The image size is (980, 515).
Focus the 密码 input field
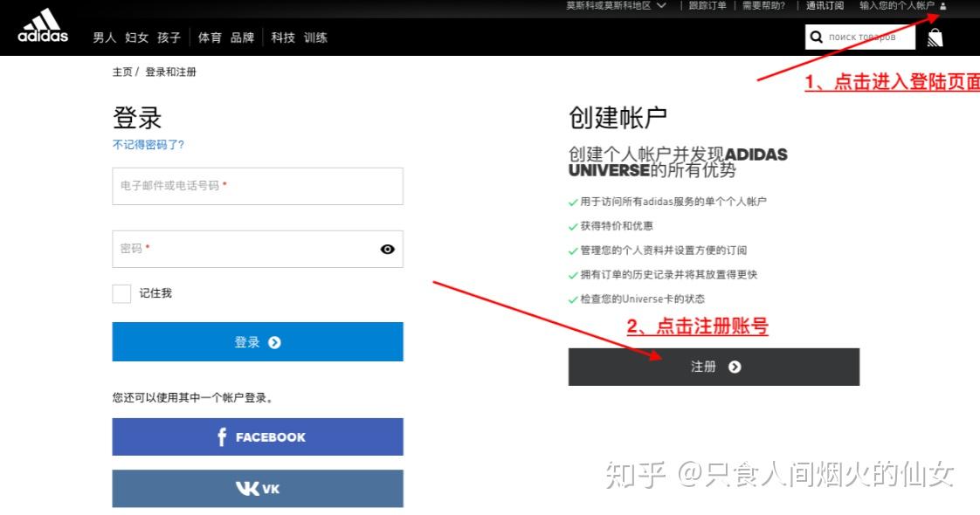[x=258, y=249]
